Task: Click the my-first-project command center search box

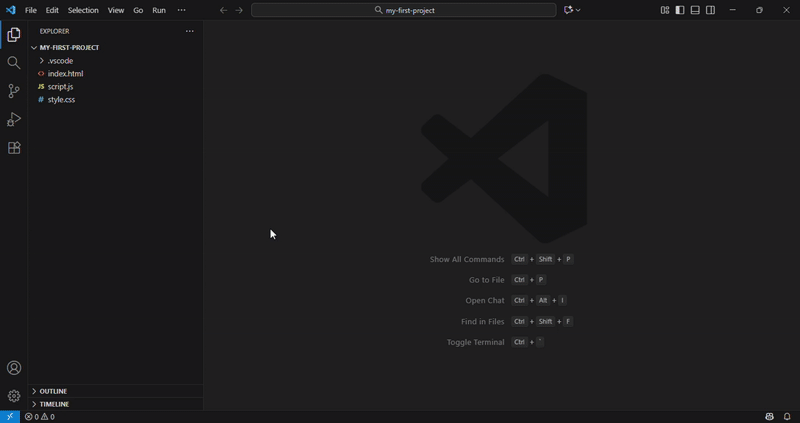Action: click(404, 10)
